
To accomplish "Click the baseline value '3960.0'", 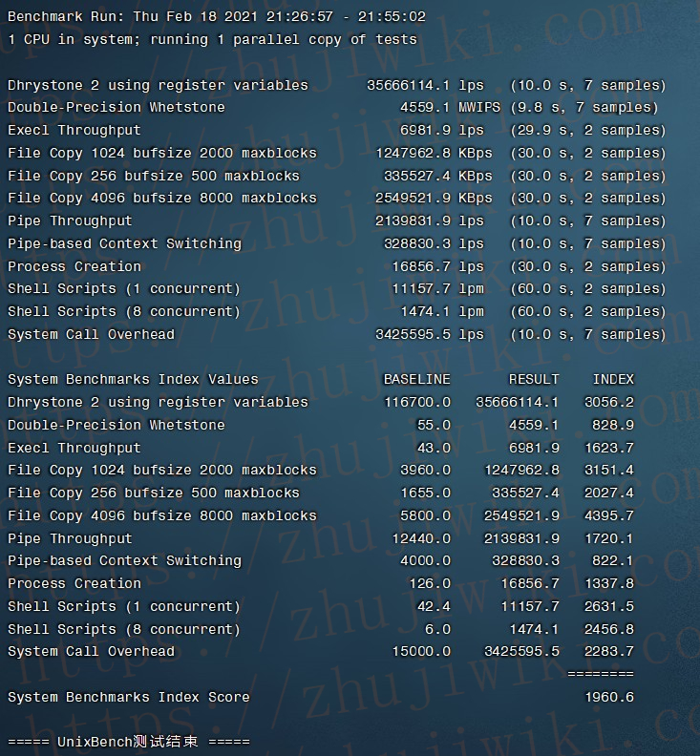I will tap(426, 470).
